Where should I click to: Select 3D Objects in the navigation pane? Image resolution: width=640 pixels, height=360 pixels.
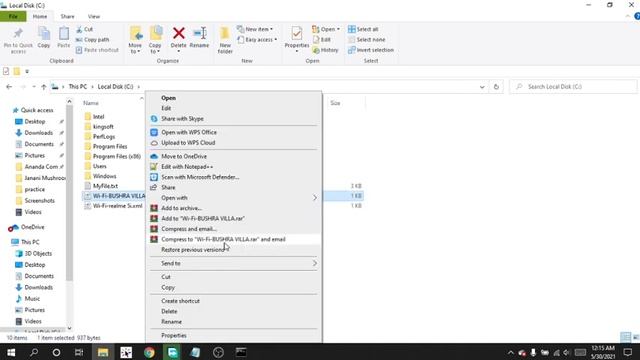click(38, 253)
